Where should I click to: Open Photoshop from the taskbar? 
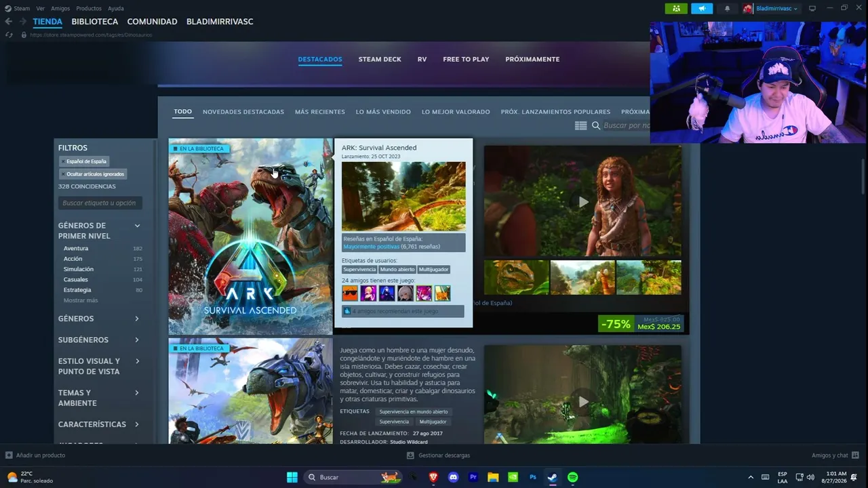(533, 477)
